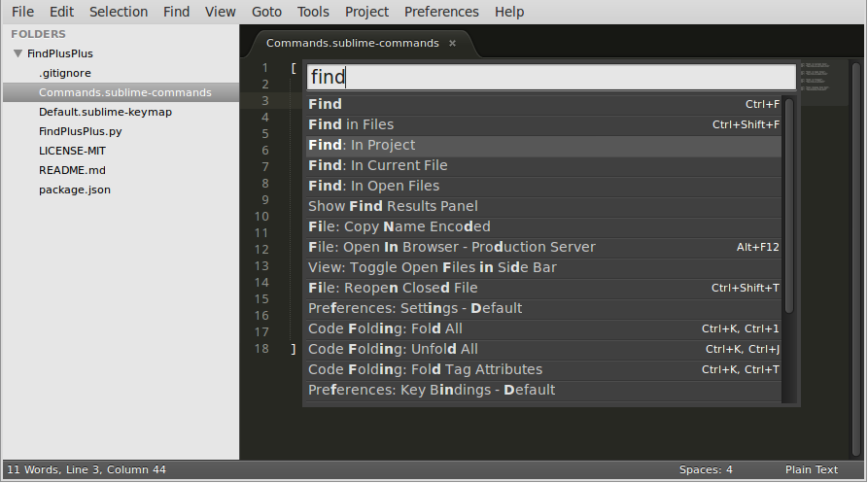Collapse the FindPlusPlus folder tree
This screenshot has height=483, width=868.
coord(17,54)
